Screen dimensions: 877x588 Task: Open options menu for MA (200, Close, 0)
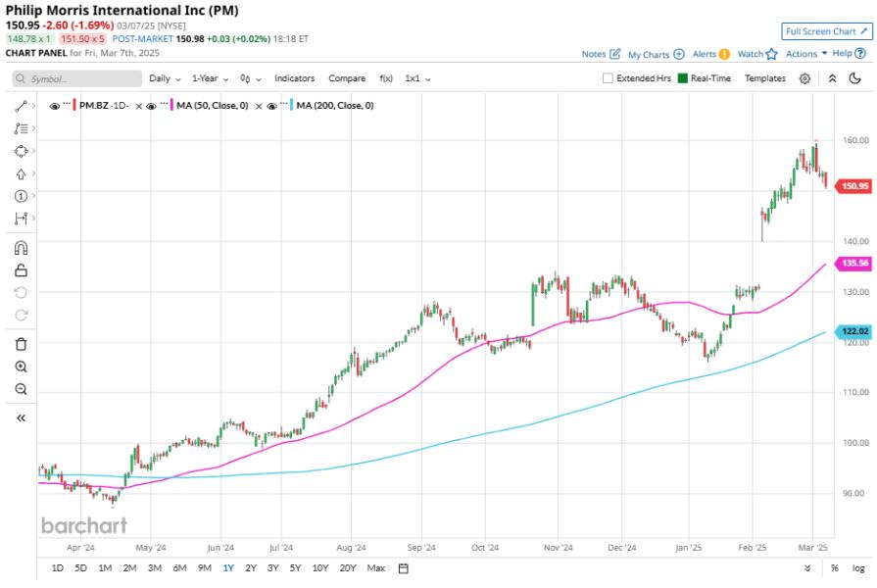284,104
